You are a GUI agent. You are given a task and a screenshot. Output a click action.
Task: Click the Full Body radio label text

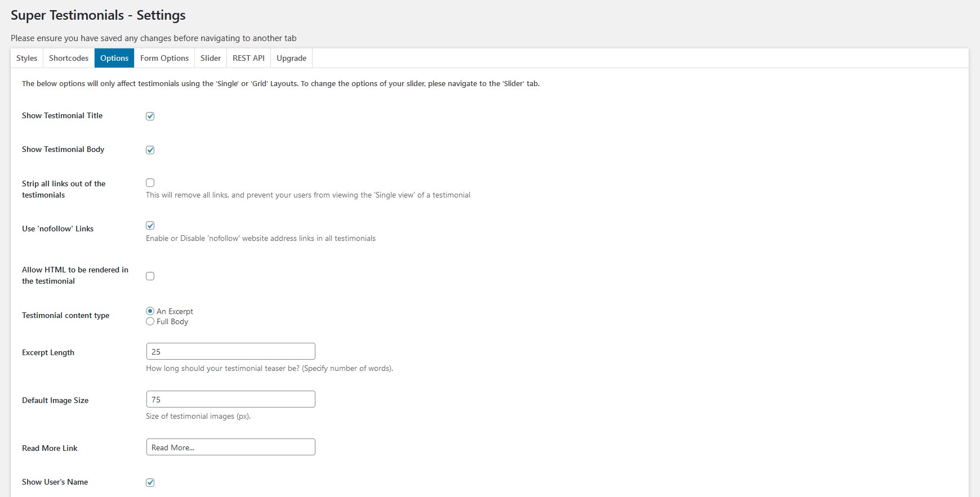[x=172, y=321]
